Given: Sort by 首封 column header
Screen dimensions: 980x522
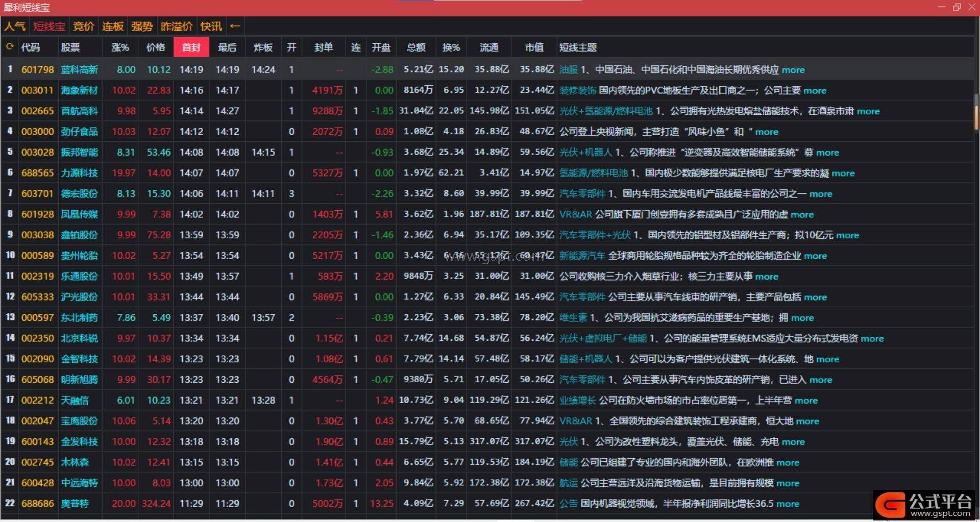Looking at the screenshot, I should click(x=191, y=47).
